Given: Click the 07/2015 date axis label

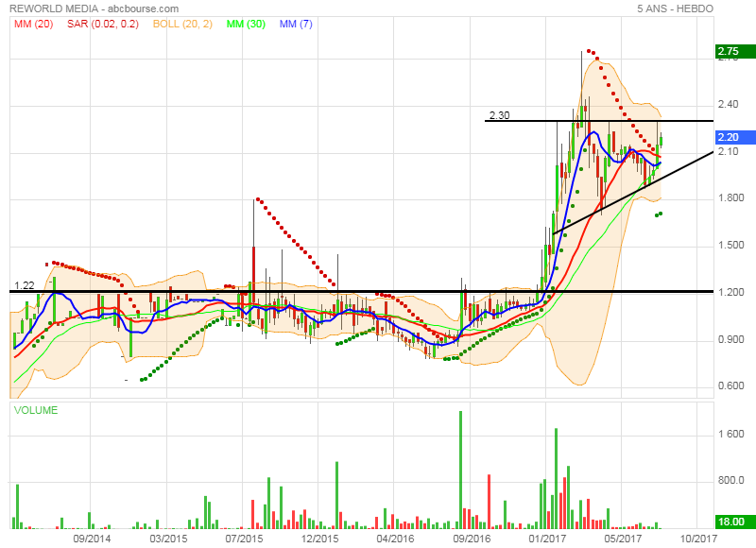Looking at the screenshot, I should tap(244, 539).
